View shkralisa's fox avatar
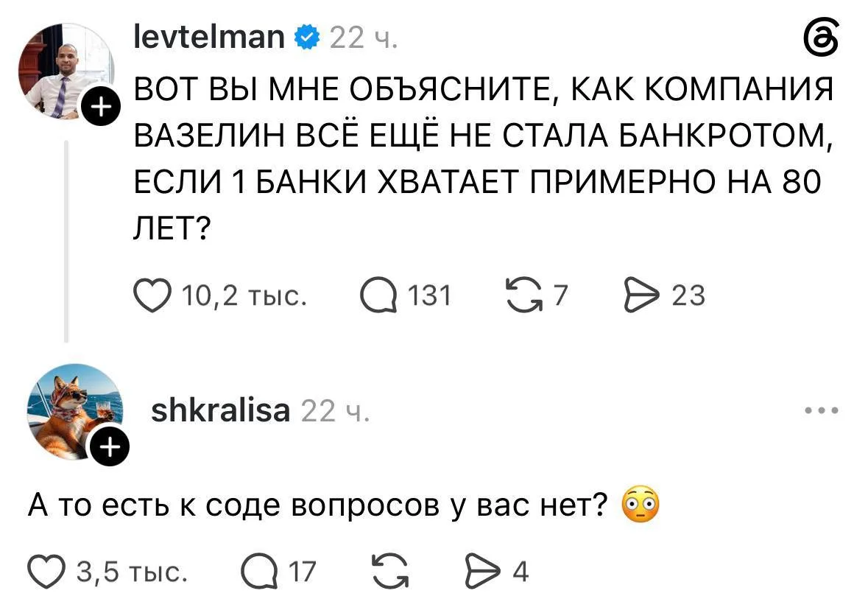 [75, 412]
